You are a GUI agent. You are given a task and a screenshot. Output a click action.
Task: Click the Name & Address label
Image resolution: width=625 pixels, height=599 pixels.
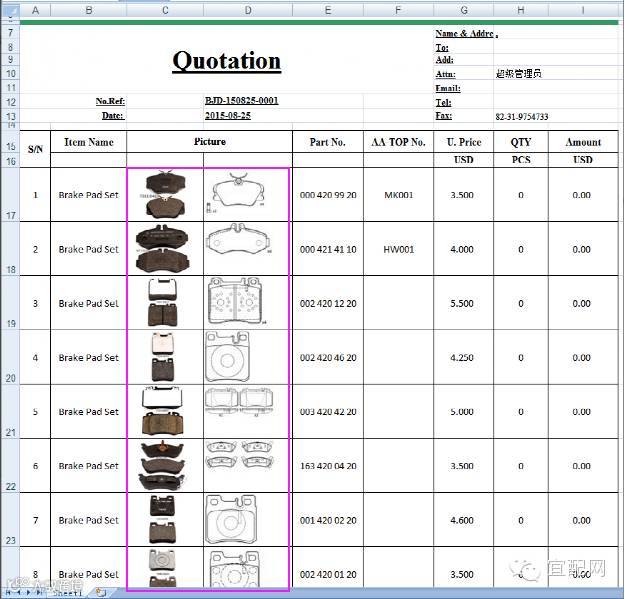tap(466, 33)
